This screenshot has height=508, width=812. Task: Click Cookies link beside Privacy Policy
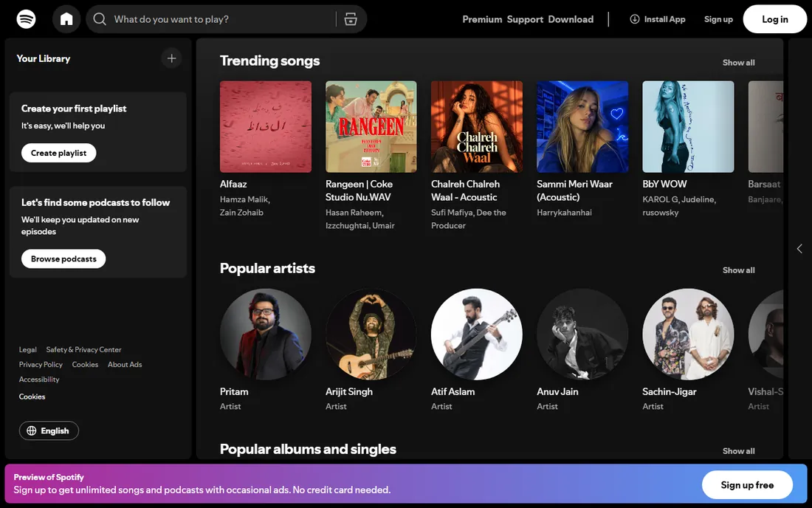coord(85,365)
